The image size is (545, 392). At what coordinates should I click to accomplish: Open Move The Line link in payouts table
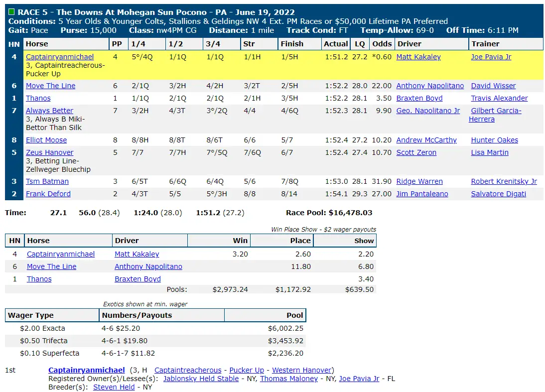pos(51,266)
